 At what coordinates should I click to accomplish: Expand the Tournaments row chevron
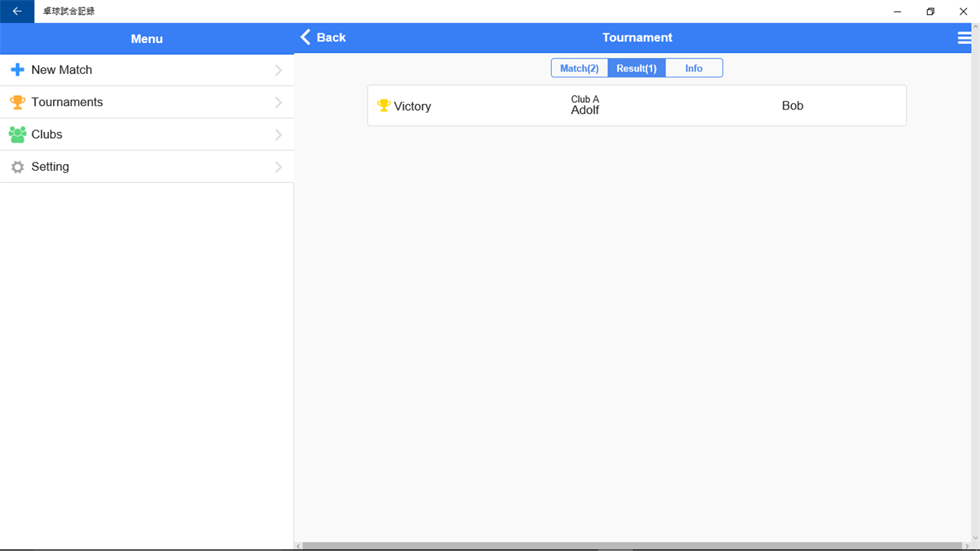tap(278, 102)
